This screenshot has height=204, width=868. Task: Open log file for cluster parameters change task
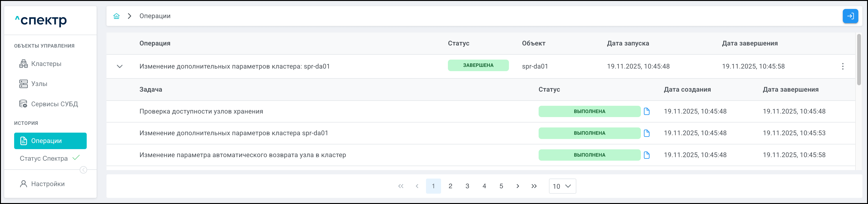(646, 133)
